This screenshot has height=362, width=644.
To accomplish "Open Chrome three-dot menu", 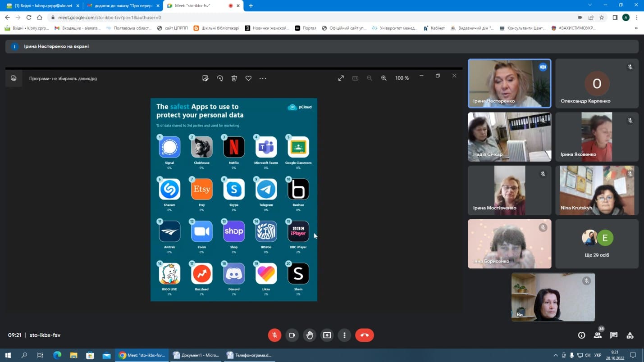I will (637, 18).
